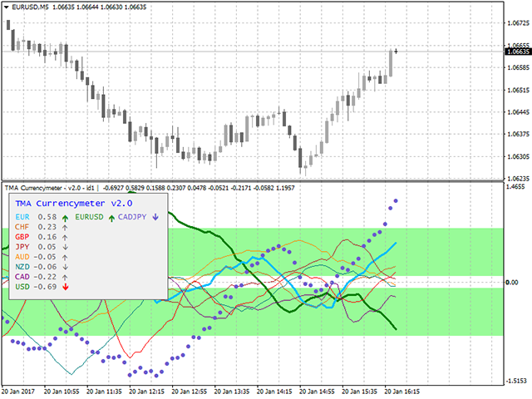Click the 20 Jan 14:55 time label
Image resolution: width=532 pixels, height=399 pixels.
click(317, 392)
